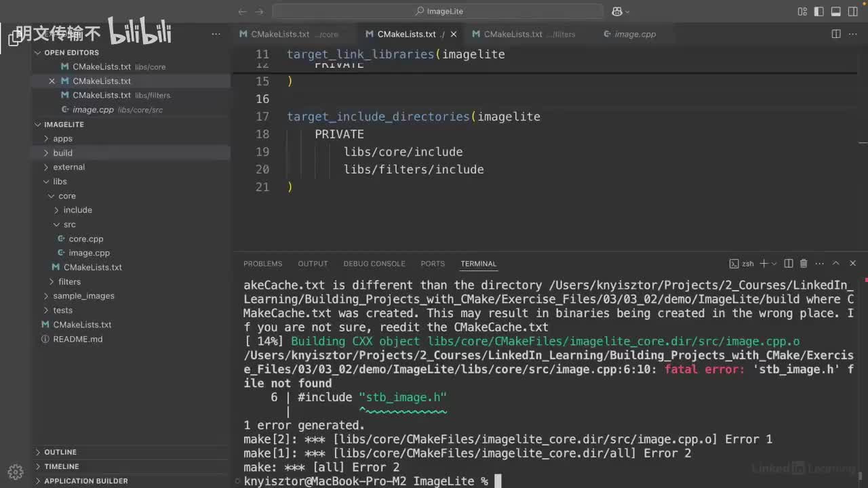868x488 pixels.
Task: Close the active CMakeLists.txt editor tab
Action: click(x=454, y=34)
